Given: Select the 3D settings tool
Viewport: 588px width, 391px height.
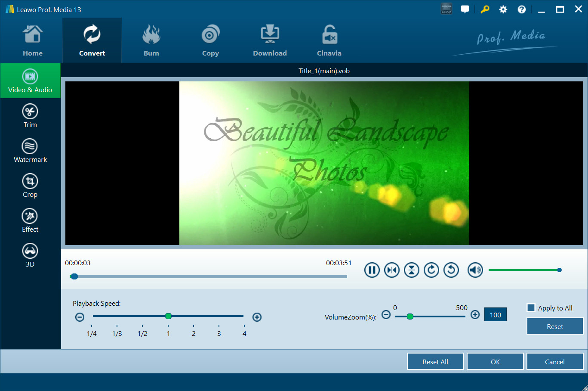Looking at the screenshot, I should coord(30,255).
